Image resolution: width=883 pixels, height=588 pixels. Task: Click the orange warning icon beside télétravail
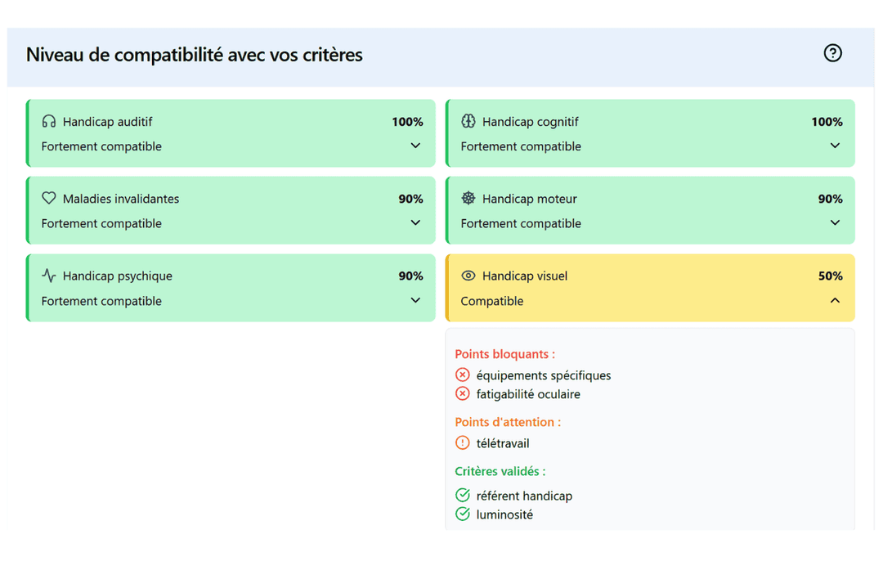463,442
